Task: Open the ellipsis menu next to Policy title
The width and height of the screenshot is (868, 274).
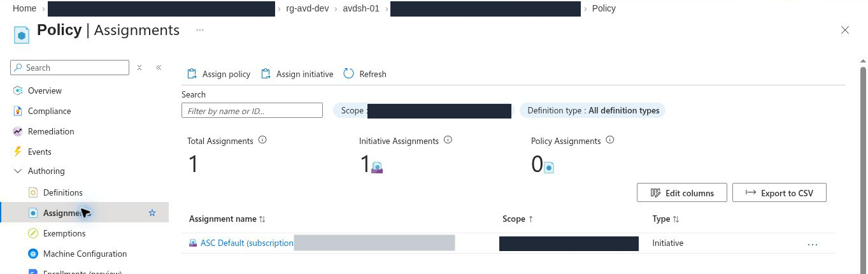Action: coord(200,30)
